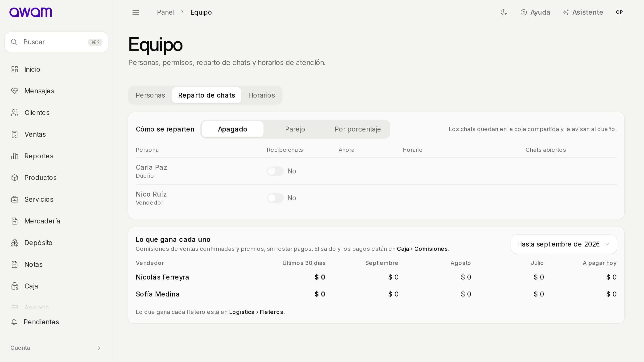The width and height of the screenshot is (644, 362).
Task: Click the awam logo
Action: tap(30, 12)
